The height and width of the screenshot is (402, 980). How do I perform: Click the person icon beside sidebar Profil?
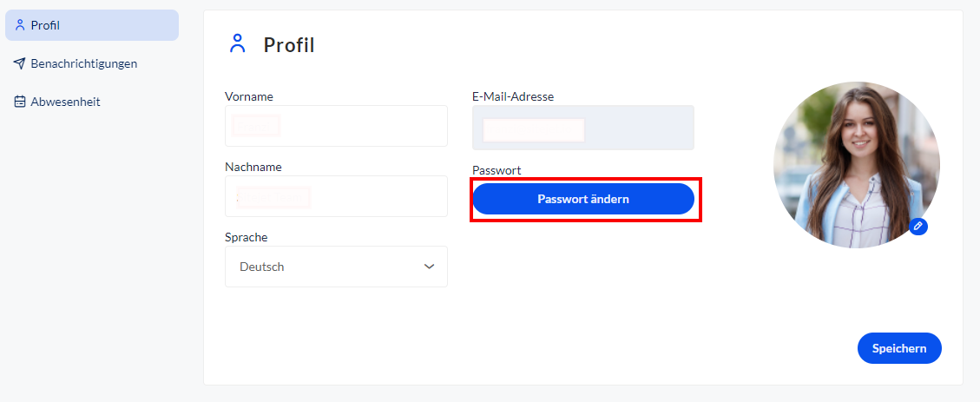[x=19, y=25]
